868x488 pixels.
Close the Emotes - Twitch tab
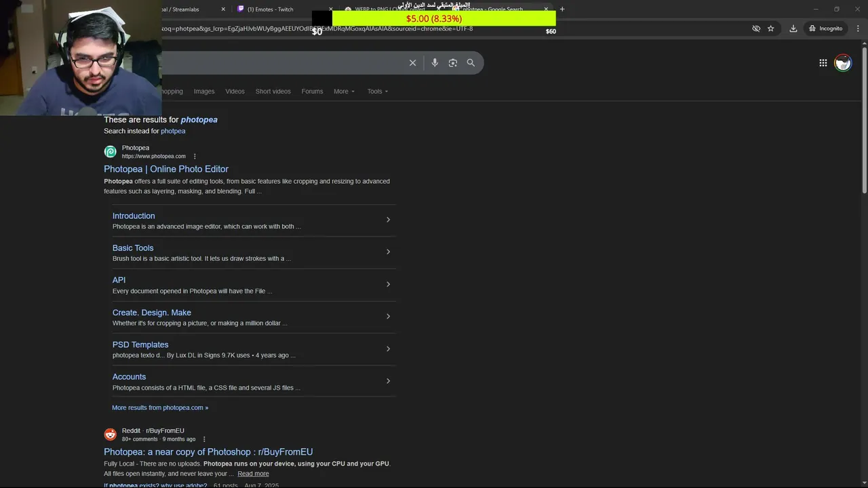click(x=331, y=9)
